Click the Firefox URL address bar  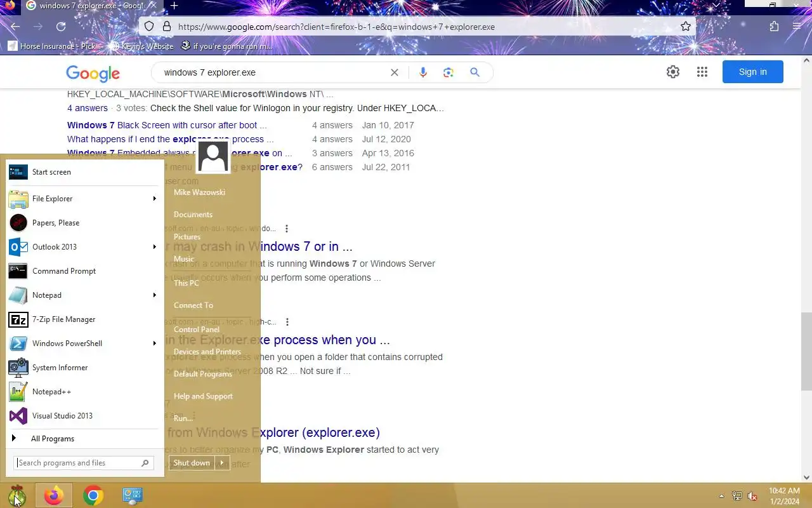coord(417,27)
